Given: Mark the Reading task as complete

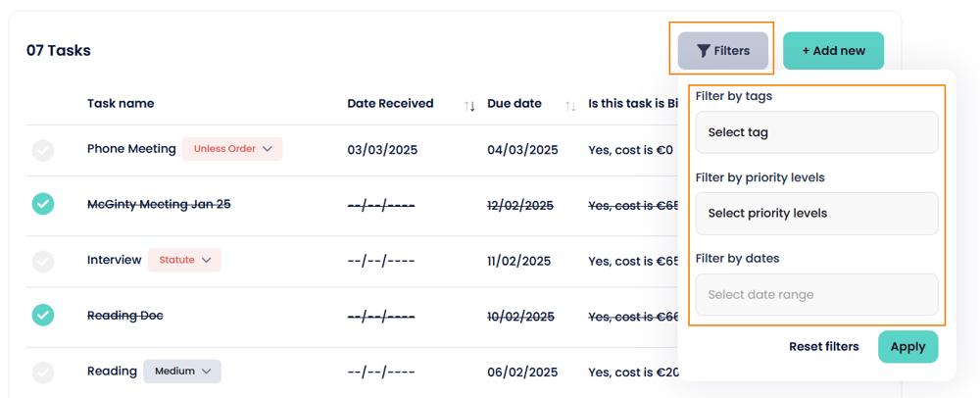Looking at the screenshot, I should pyautogui.click(x=42, y=372).
